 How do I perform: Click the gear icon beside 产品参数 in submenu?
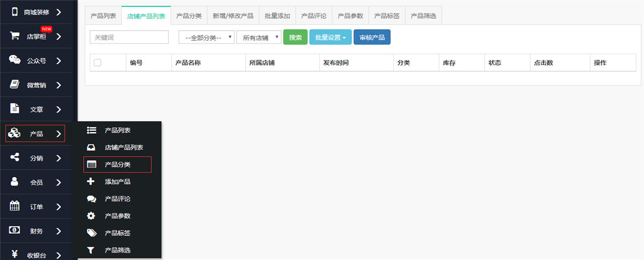(x=91, y=216)
